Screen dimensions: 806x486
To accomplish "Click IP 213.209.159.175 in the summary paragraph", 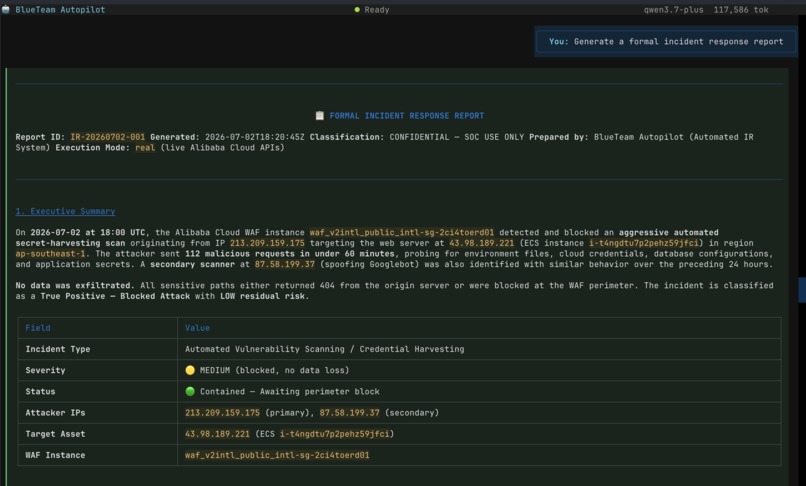I will (267, 243).
